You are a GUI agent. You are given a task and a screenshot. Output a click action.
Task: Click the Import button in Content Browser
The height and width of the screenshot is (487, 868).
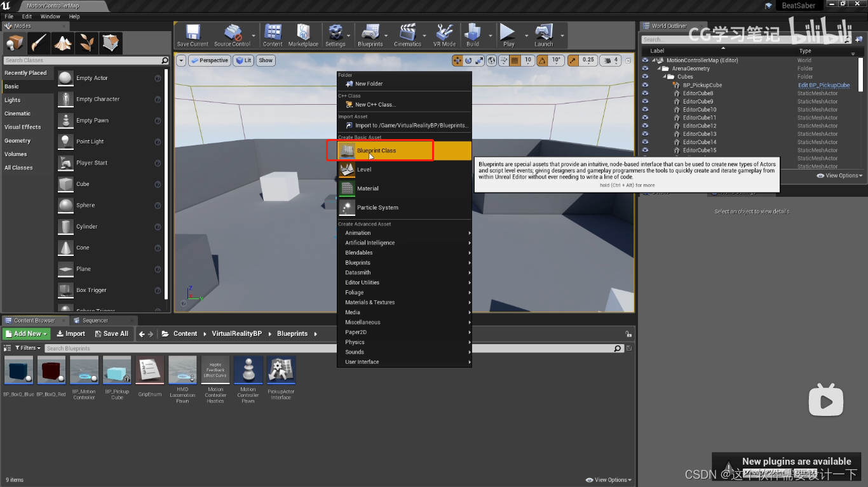(71, 333)
